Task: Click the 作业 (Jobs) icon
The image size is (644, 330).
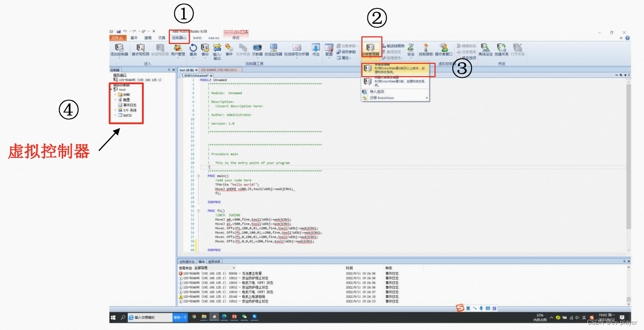Action: (x=316, y=50)
